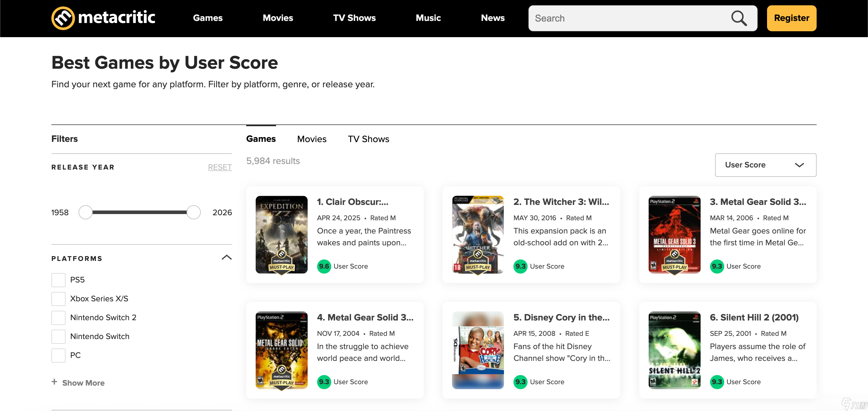This screenshot has width=868, height=411.
Task: Switch to the Movies results tab
Action: [311, 139]
